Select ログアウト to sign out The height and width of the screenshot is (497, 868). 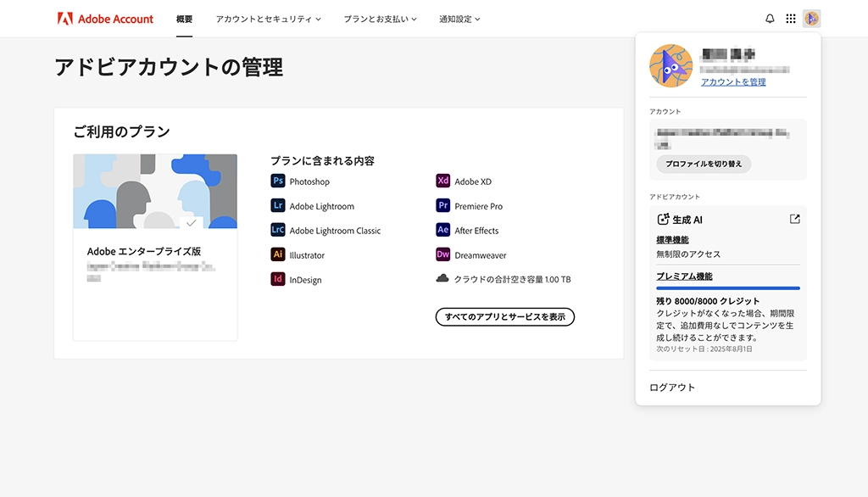point(672,388)
